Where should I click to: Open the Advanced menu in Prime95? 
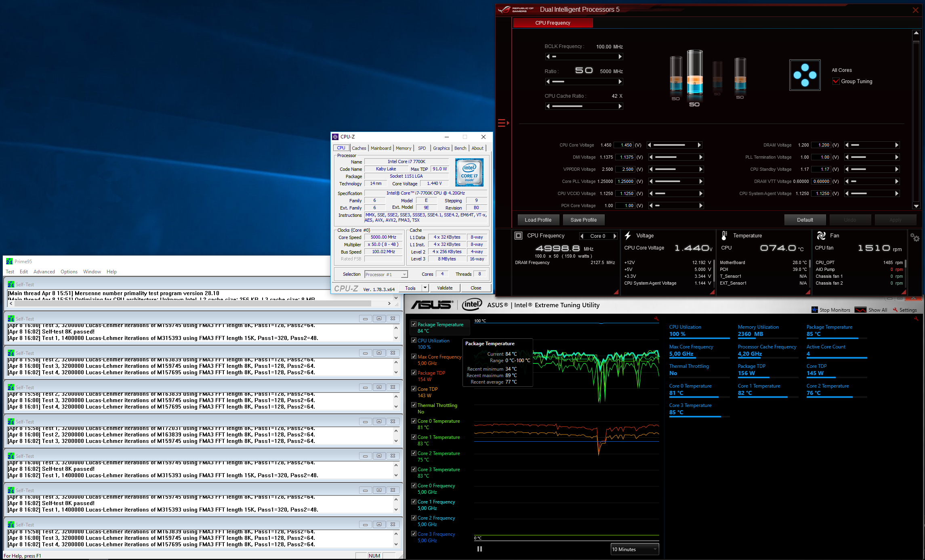(x=44, y=272)
